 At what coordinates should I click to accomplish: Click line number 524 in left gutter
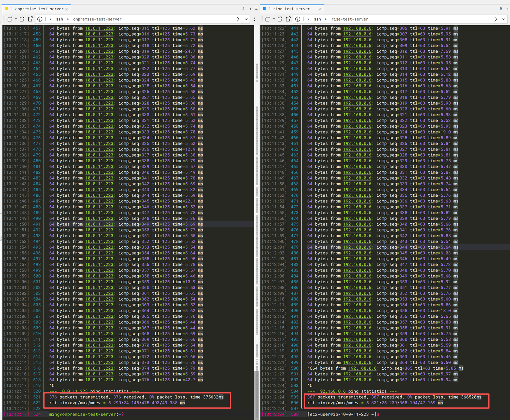point(37,415)
